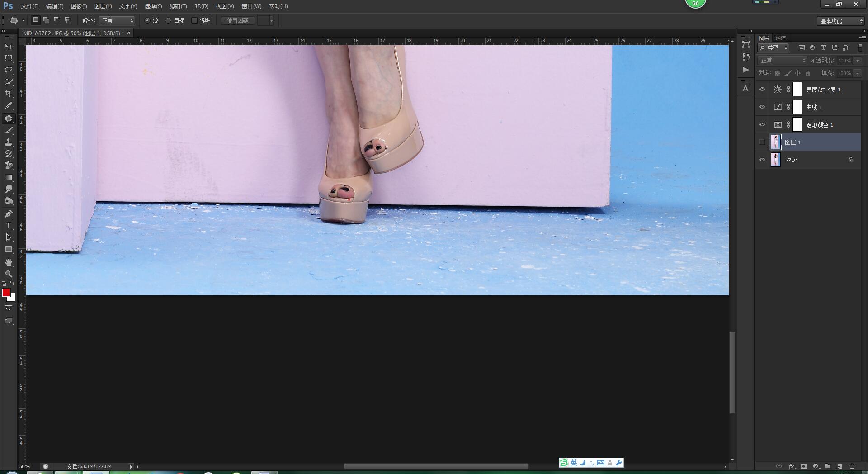The width and height of the screenshot is (868, 474).
Task: Select the Eyedropper tool
Action: (x=9, y=105)
